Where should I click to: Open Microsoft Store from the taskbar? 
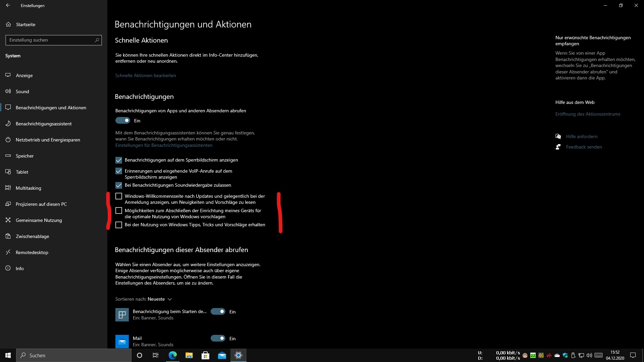point(205,355)
